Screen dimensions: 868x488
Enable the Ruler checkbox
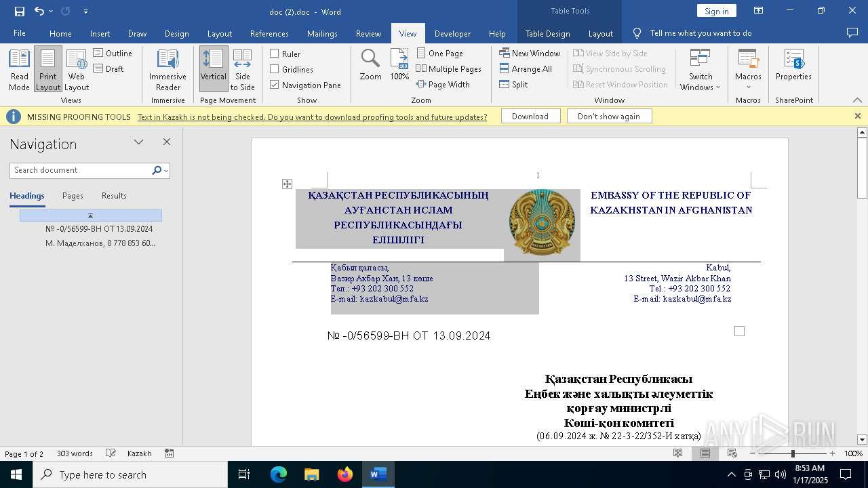click(x=275, y=54)
